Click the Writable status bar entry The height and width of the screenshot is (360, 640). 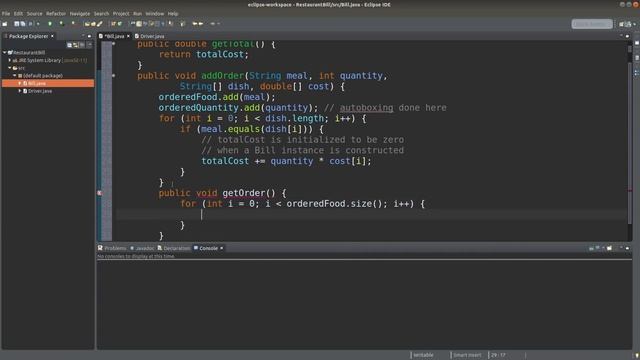(424, 355)
